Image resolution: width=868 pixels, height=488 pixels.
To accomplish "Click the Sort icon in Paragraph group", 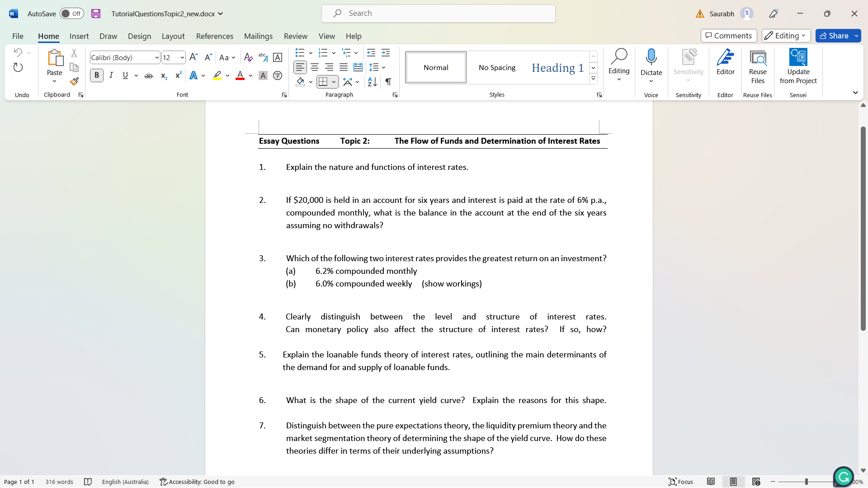I will coord(372,82).
